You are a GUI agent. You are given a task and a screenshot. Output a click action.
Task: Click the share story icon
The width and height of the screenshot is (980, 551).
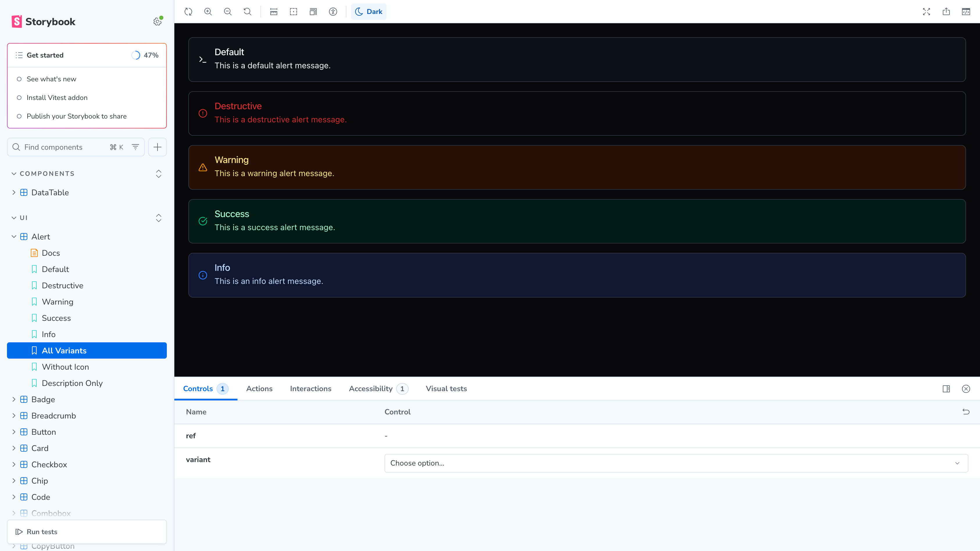946,11
